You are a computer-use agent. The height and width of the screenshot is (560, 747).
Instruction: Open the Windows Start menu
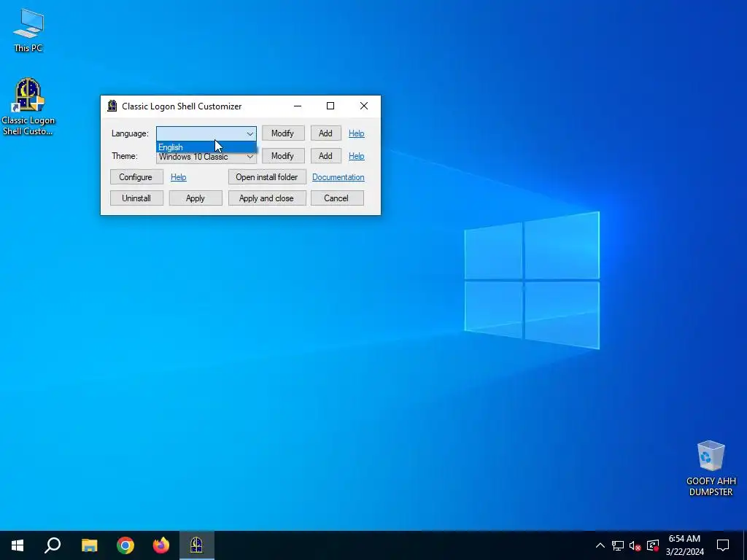18,545
